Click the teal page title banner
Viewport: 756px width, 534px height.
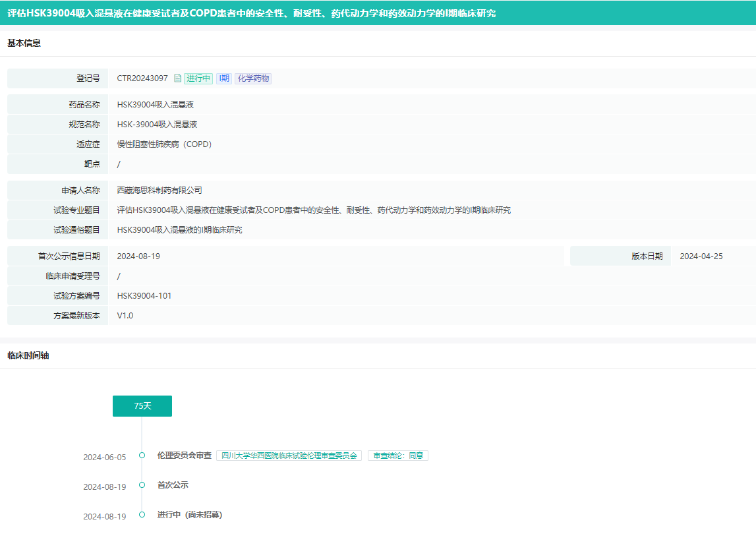click(x=378, y=13)
